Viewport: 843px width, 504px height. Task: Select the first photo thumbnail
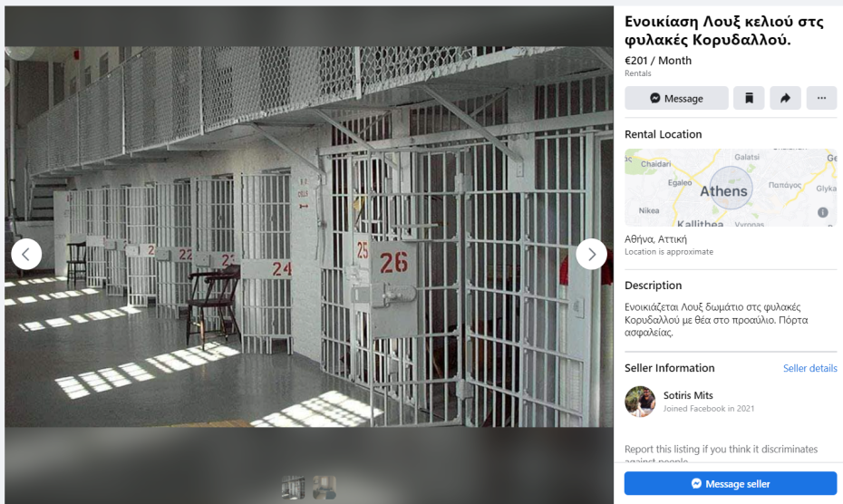tap(293, 488)
